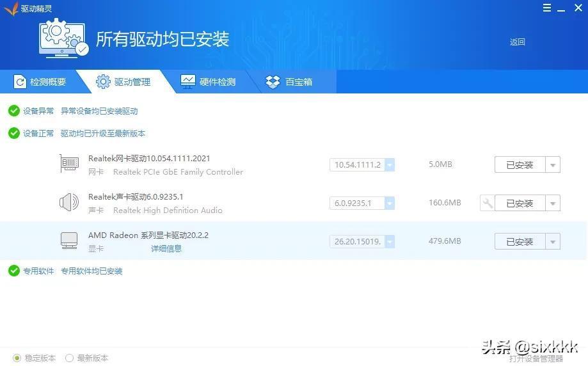The image size is (588, 366).
Task: Click the monitor icon on 硬件检测 tab
Action: (x=188, y=81)
